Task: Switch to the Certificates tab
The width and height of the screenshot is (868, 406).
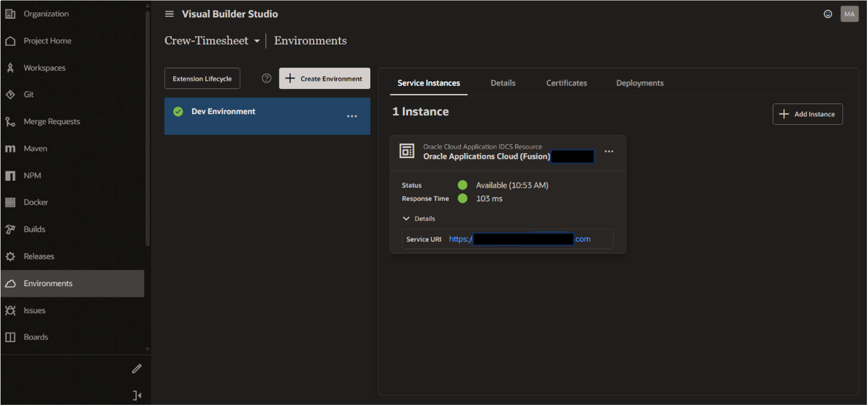Action: point(566,83)
